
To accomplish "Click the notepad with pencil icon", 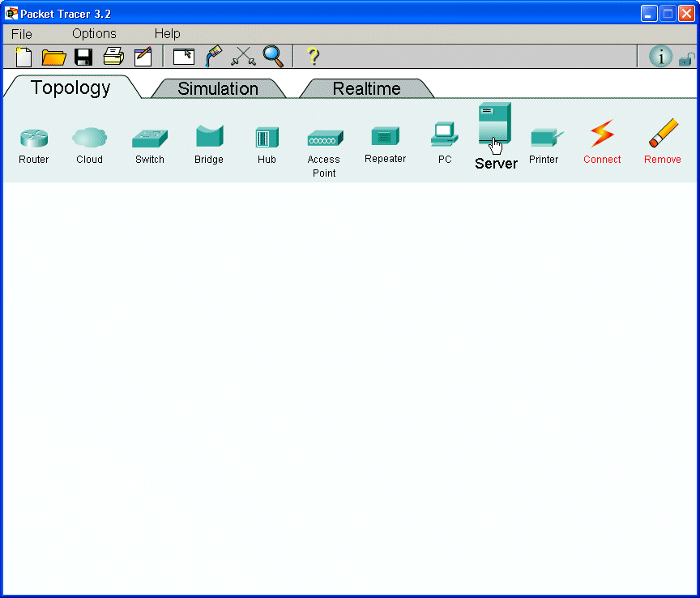I will (x=143, y=57).
